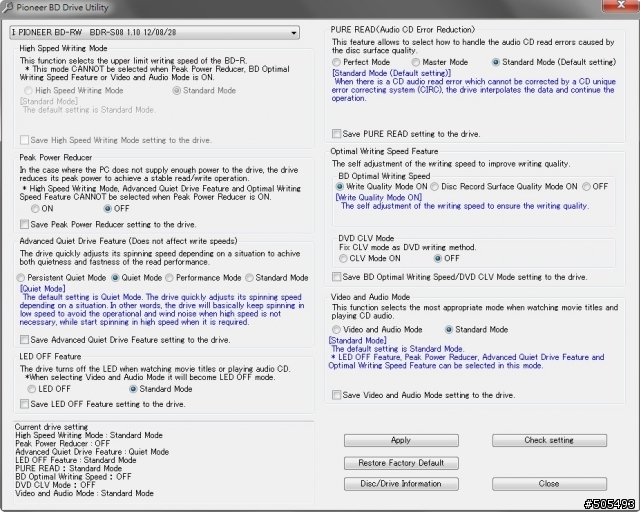640x512 pixels.
Task: Set BD Optimal Writing Speed to OFF
Action: click(x=587, y=187)
